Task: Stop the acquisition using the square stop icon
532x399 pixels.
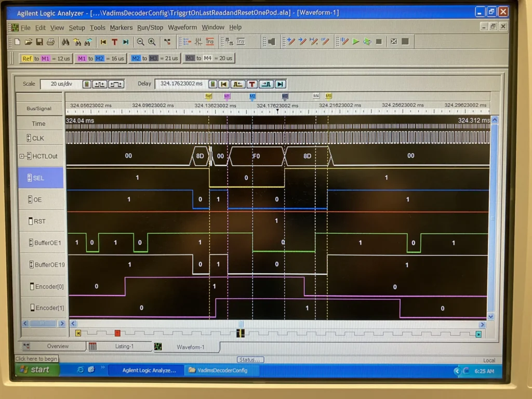Action: click(379, 42)
